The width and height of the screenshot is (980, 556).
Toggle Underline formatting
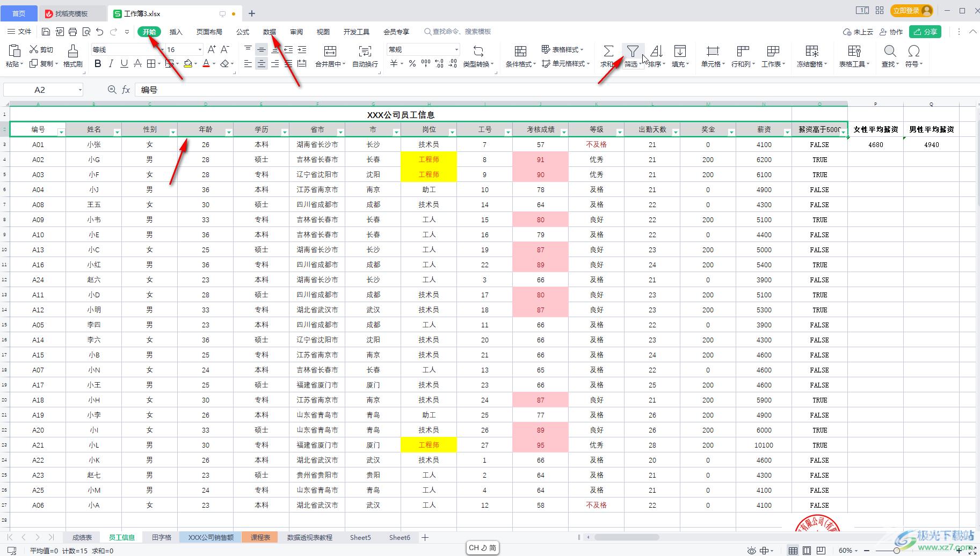(x=124, y=63)
